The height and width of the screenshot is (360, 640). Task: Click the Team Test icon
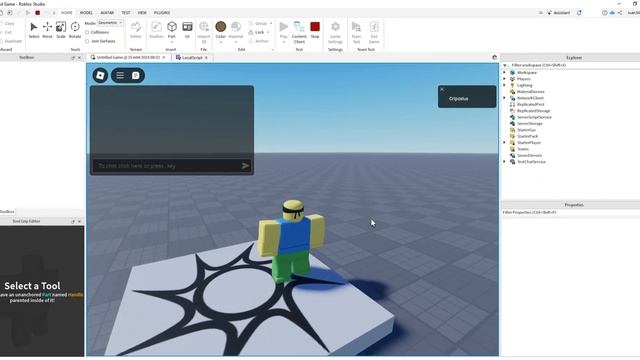356,27
